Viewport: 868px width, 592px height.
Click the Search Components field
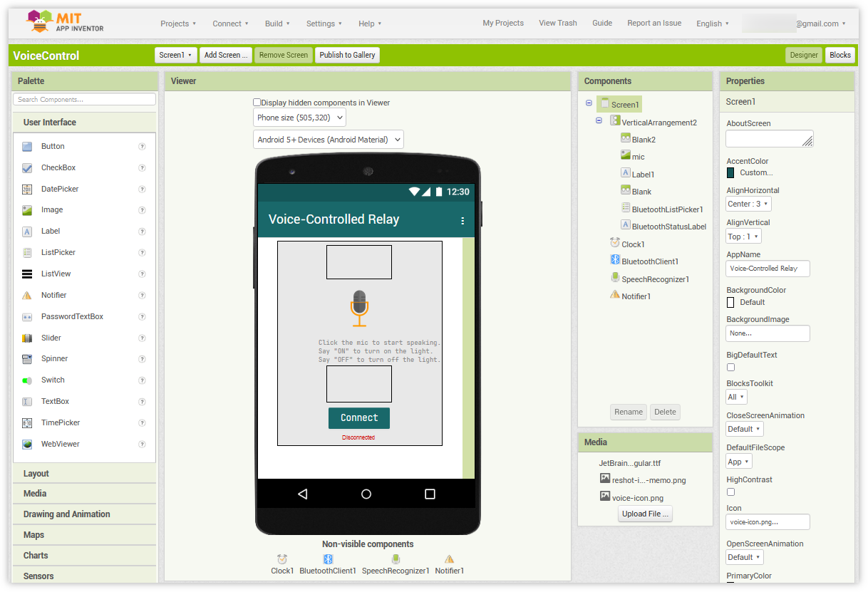(84, 100)
